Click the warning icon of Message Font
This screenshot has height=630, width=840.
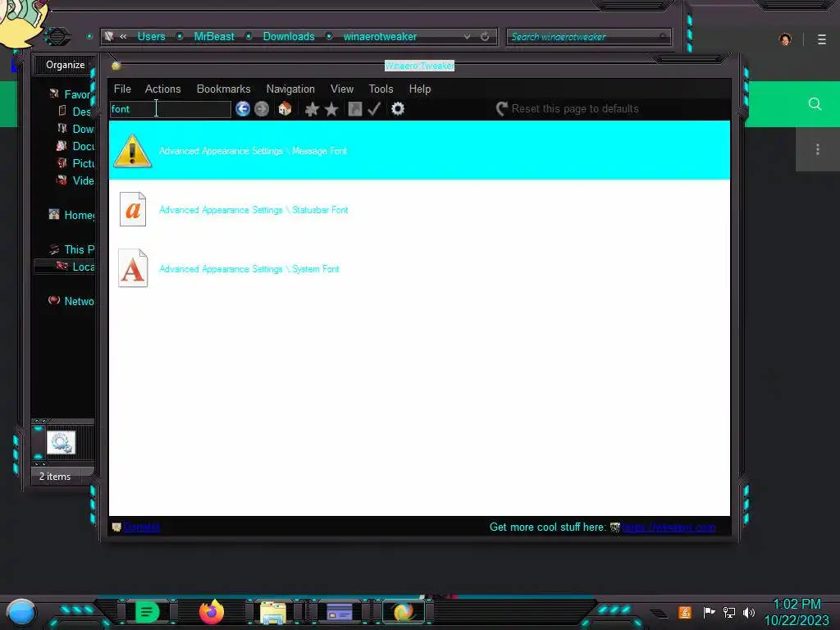pyautogui.click(x=132, y=151)
